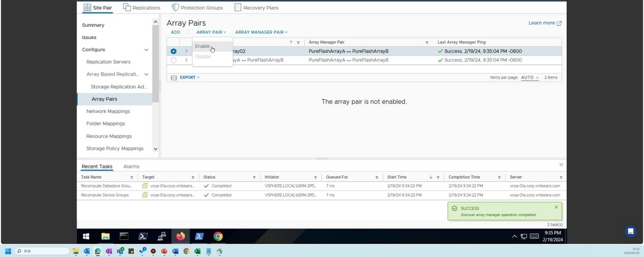Screen dimensions: 644x257
Task: Open OneNote from the outer taskbar
Action: point(109,251)
